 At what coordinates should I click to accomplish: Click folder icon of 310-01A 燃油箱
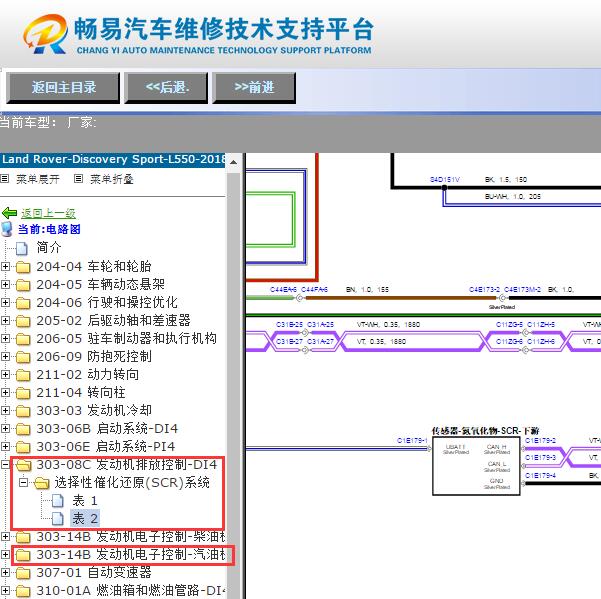[x=23, y=591]
